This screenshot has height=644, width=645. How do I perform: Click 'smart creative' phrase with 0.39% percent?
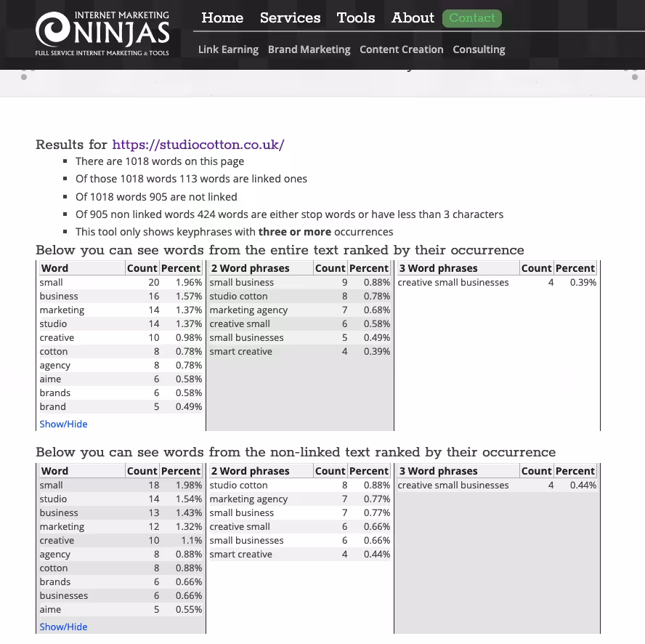click(x=300, y=351)
